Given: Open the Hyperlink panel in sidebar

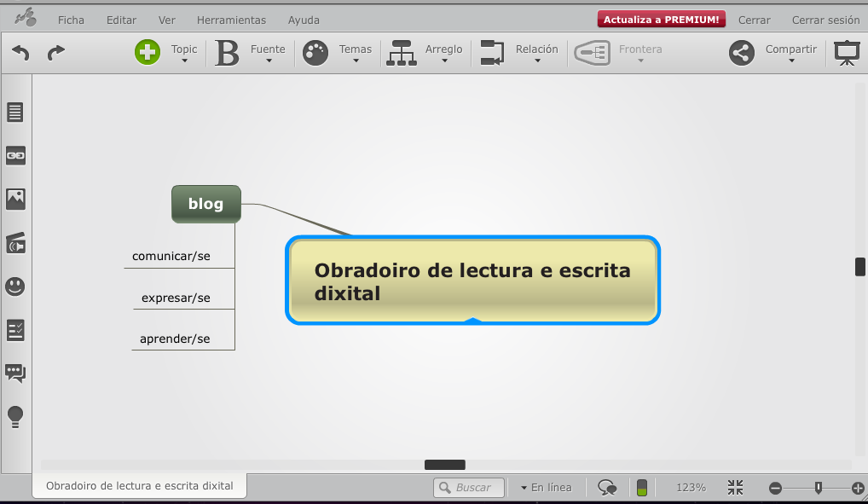Looking at the screenshot, I should tap(15, 155).
